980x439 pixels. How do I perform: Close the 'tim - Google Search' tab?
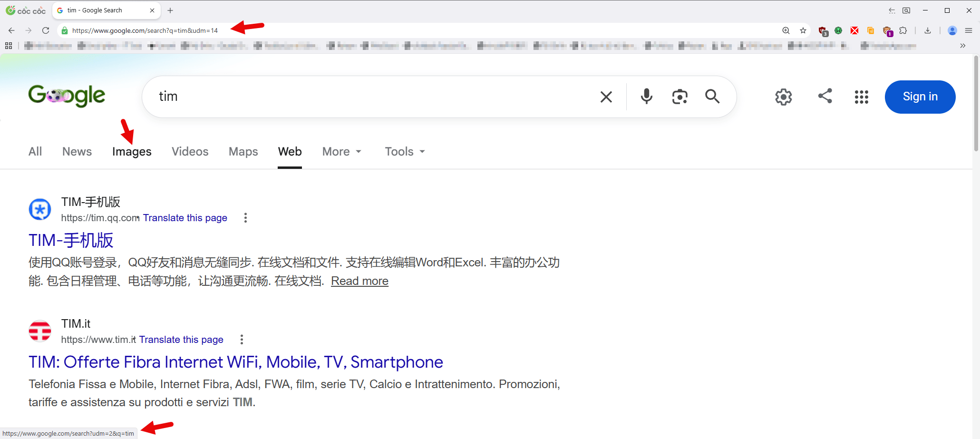click(152, 10)
